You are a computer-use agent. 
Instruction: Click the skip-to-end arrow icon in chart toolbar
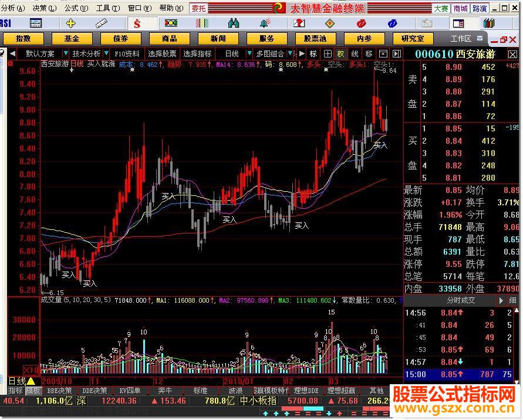397,53
